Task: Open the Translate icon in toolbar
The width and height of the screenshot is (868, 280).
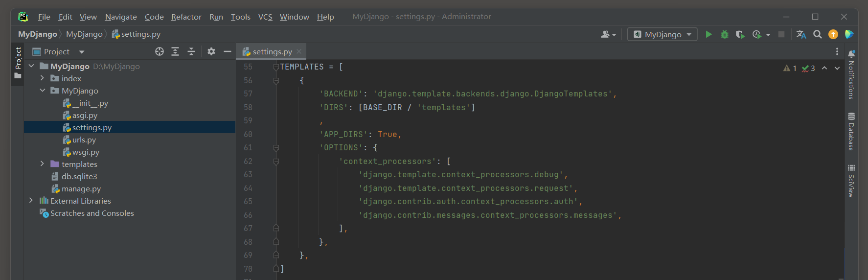Action: pos(801,34)
